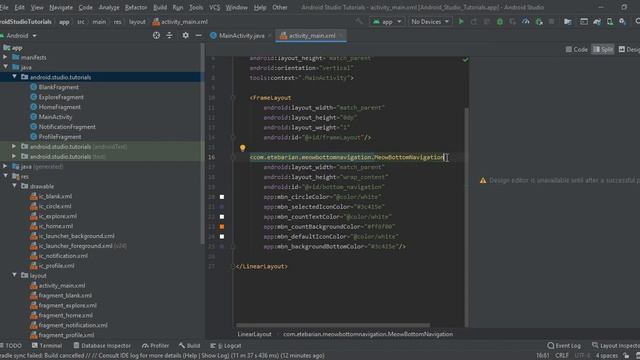Open the Build menu

pyautogui.click(x=160, y=7)
